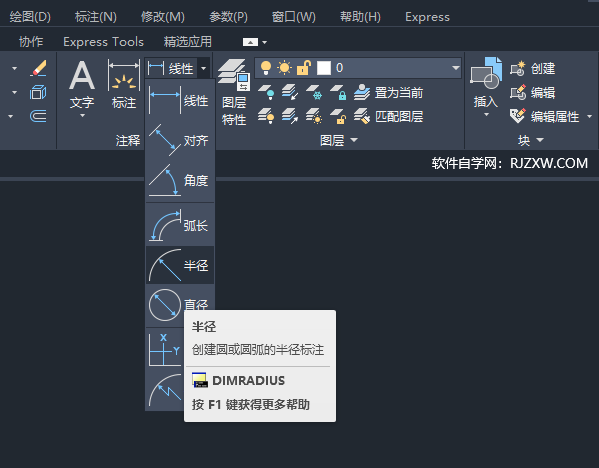Open the dropdown arrow beside eraser icon
The image size is (599, 468).
point(14,68)
